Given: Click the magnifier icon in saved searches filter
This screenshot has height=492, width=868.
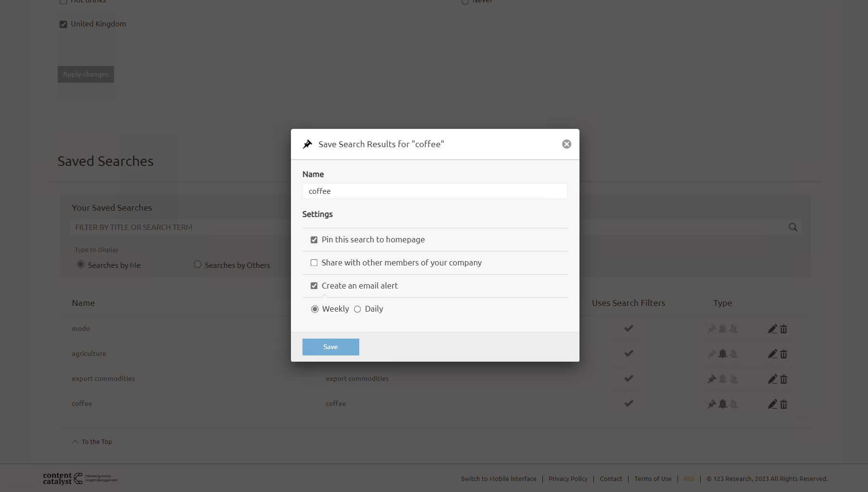Looking at the screenshot, I should 793,227.
